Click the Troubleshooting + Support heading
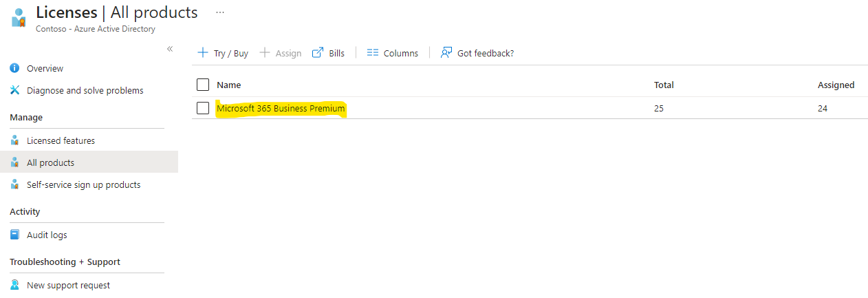 click(x=65, y=262)
